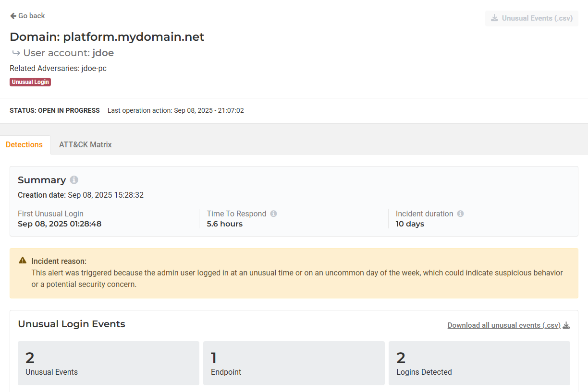Viewport: 588px width, 392px height.
Task: Click the Go back link text
Action: tap(31, 16)
